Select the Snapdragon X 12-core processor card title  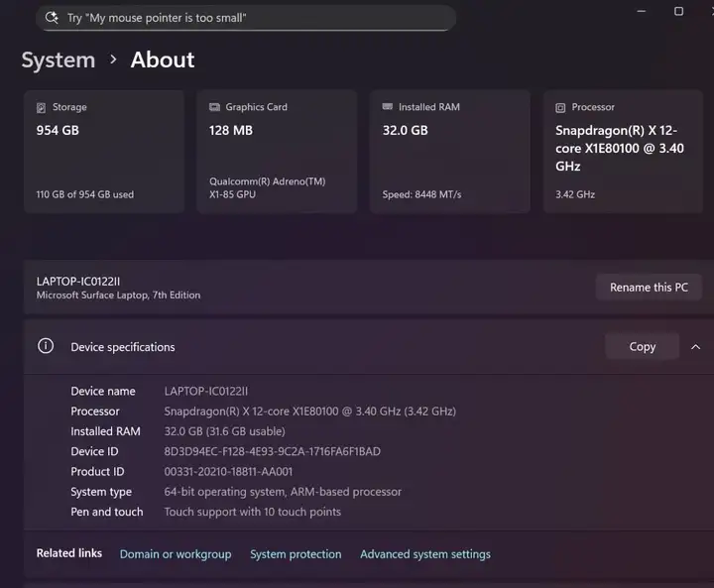point(620,148)
